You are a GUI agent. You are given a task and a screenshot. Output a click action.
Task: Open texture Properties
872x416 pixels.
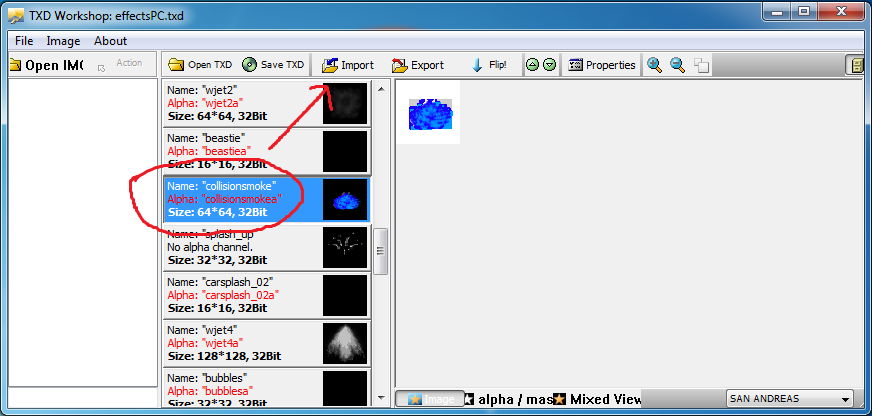pos(602,65)
